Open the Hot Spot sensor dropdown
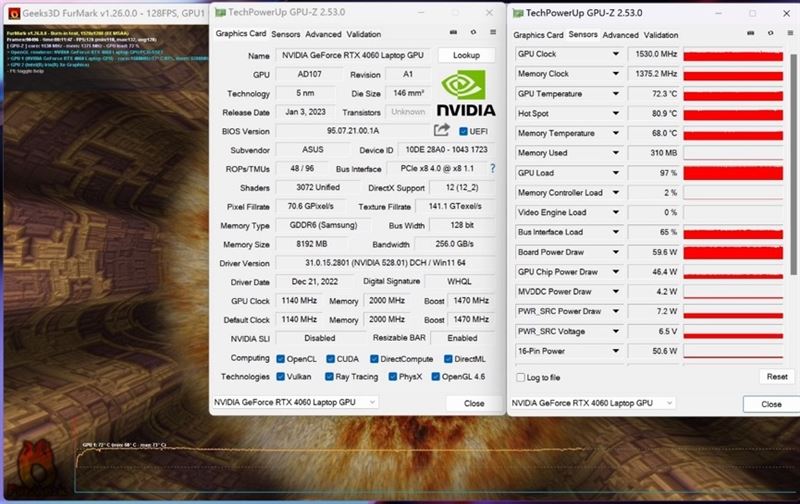Screen dimensions: 800x504 [x=616, y=113]
